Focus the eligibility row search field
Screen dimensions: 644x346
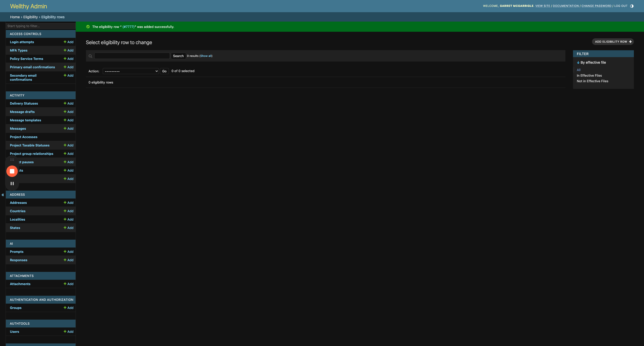point(132,56)
